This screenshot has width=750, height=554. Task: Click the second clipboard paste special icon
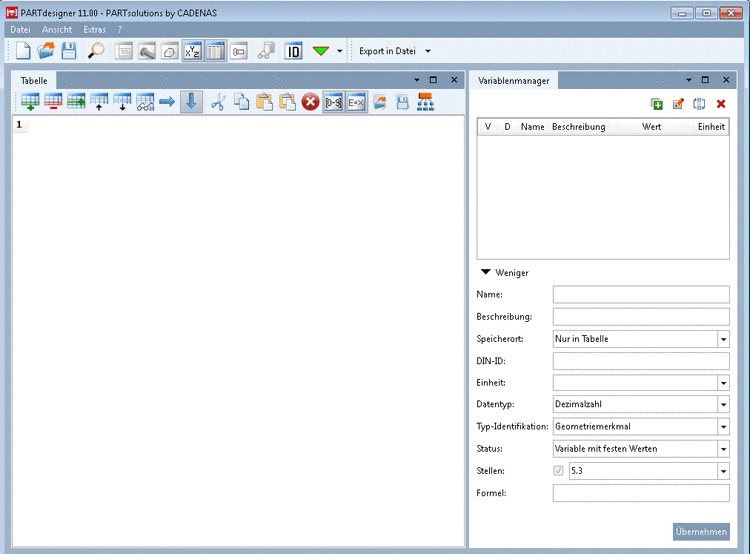point(287,102)
